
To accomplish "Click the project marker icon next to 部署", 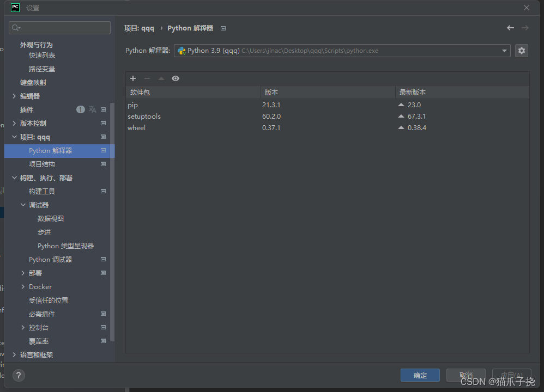I will pyautogui.click(x=103, y=273).
